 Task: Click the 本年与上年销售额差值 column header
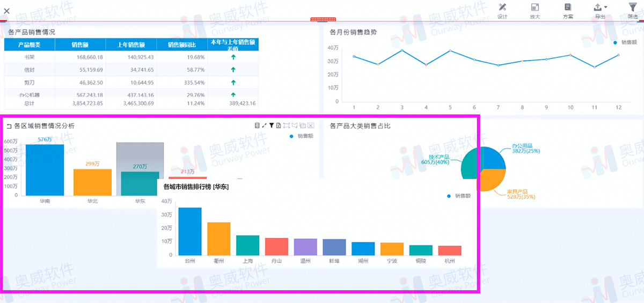pos(233,45)
